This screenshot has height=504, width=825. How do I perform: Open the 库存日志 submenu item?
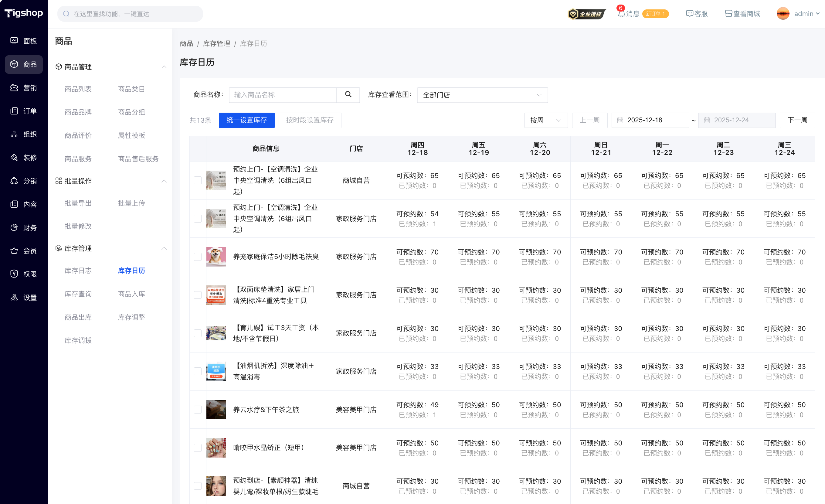tap(78, 271)
